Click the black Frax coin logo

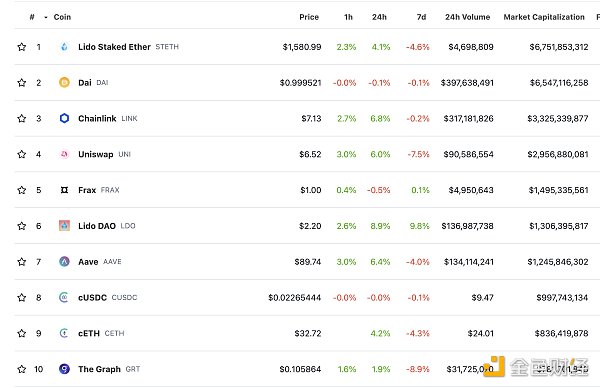coord(64,190)
